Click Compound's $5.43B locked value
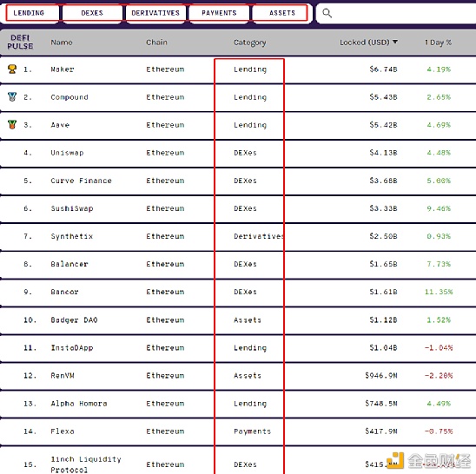The height and width of the screenshot is (474, 476). tap(383, 97)
